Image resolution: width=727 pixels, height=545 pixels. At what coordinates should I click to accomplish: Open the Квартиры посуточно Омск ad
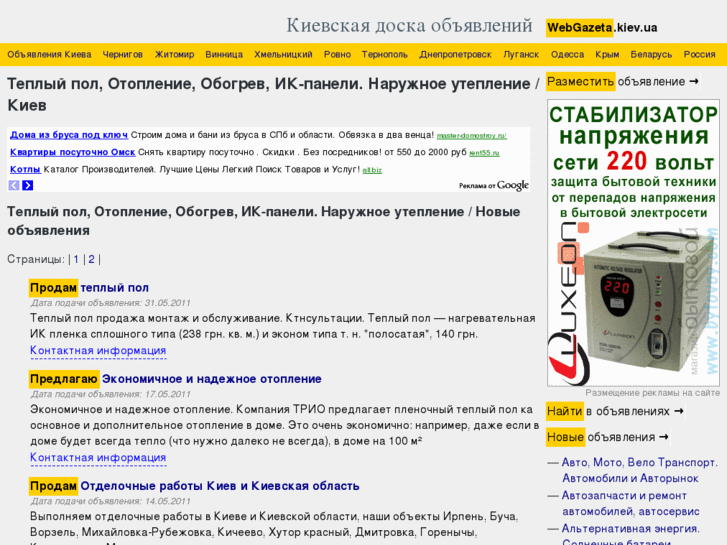[x=72, y=152]
